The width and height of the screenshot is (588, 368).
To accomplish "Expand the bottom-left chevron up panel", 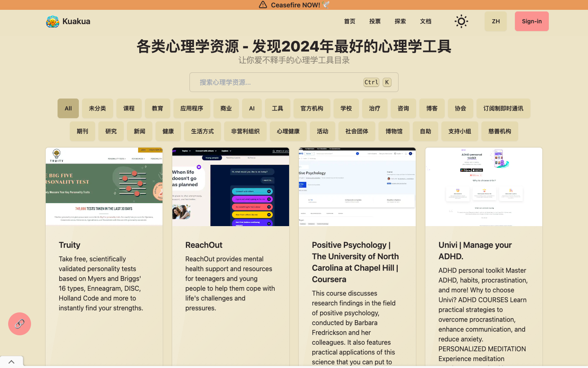I will [11, 362].
